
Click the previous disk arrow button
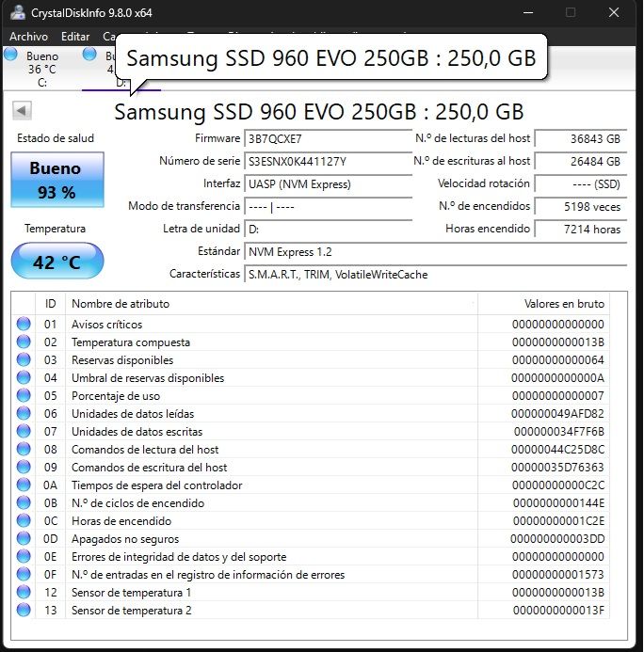click(22, 111)
